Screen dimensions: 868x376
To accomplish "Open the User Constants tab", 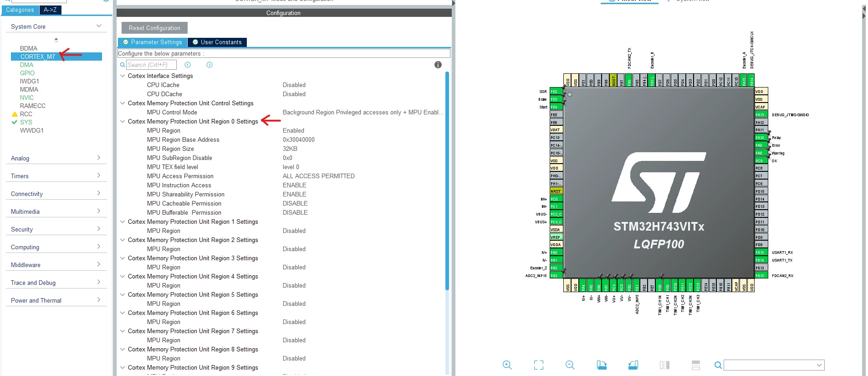I will coord(217,42).
